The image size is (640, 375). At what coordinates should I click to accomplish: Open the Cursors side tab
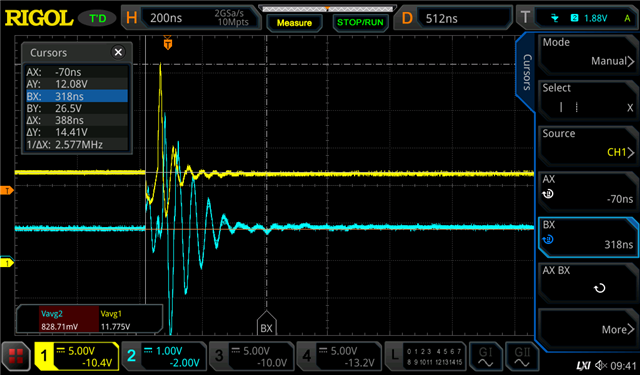click(527, 72)
